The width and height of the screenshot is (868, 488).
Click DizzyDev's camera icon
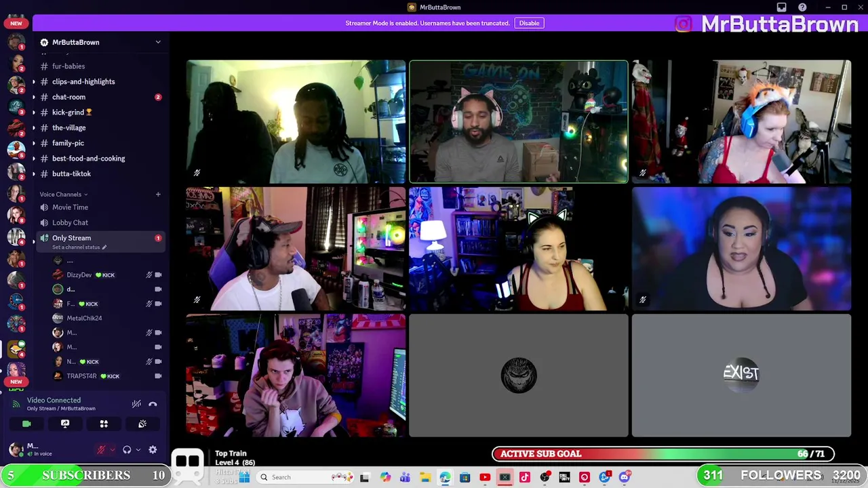[x=158, y=274]
